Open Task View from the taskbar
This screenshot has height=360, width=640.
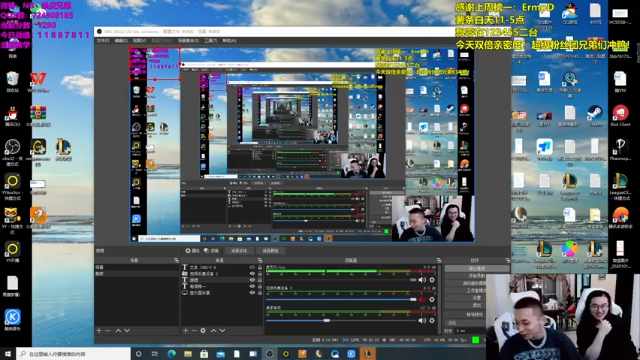click(x=155, y=353)
